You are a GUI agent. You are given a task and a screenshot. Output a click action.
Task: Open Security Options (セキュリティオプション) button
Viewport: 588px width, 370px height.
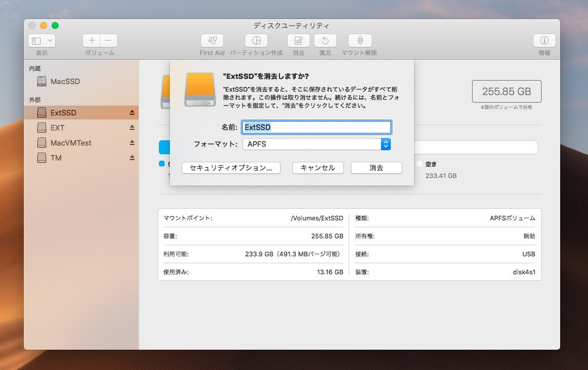point(231,168)
